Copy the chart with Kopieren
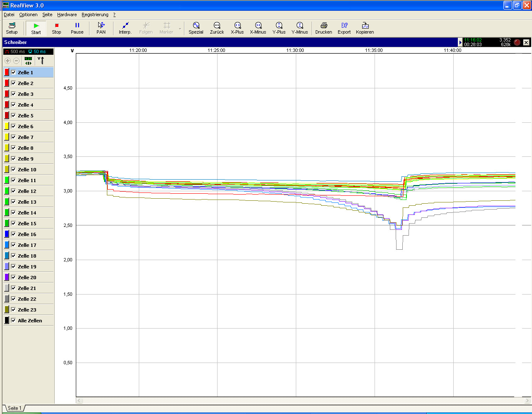Screen dimensions: 532x414 [365, 28]
